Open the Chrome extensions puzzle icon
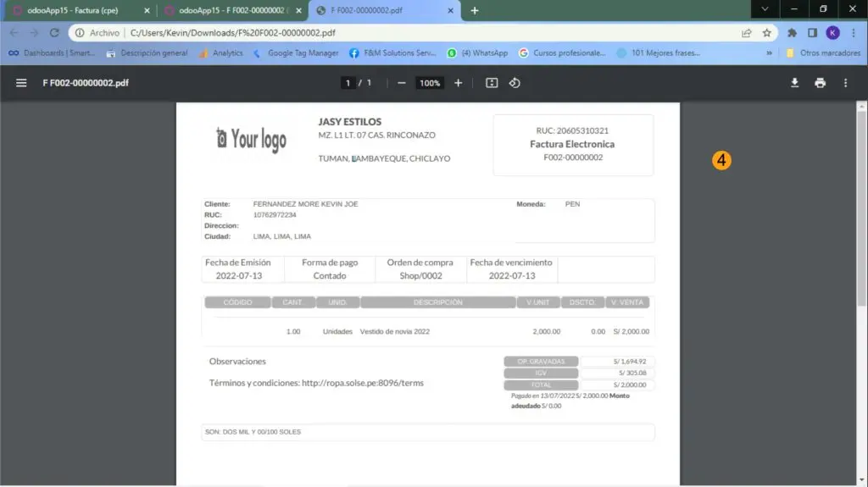The width and height of the screenshot is (868, 487). [x=793, y=33]
